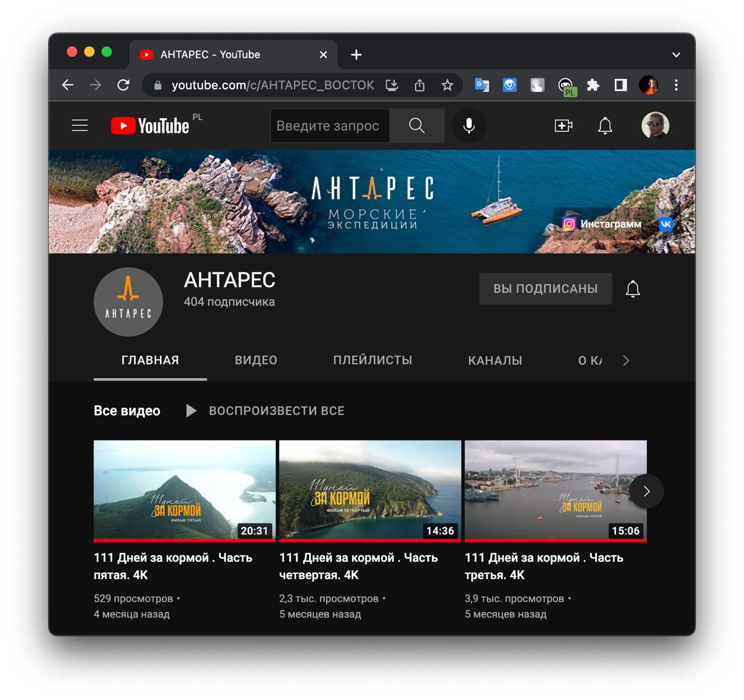Open the YouTube hamburger guide menu
Image resolution: width=744 pixels, height=700 pixels.
[80, 125]
